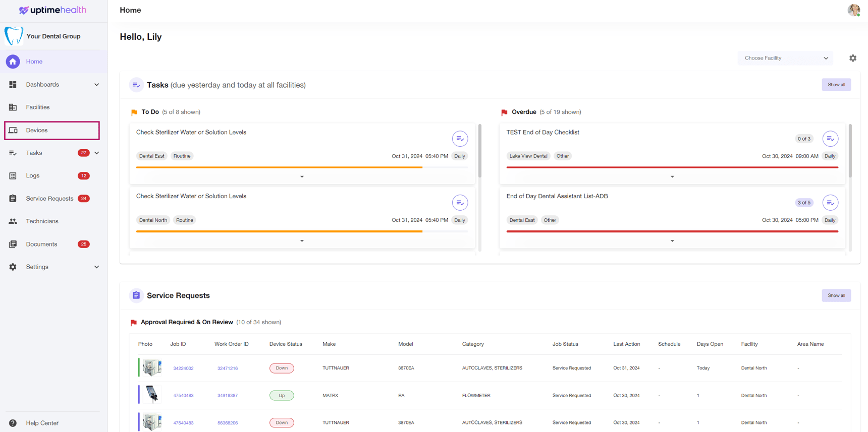Image resolution: width=868 pixels, height=432 pixels.
Task: Open the Choose Facility dropdown
Action: [x=785, y=58]
